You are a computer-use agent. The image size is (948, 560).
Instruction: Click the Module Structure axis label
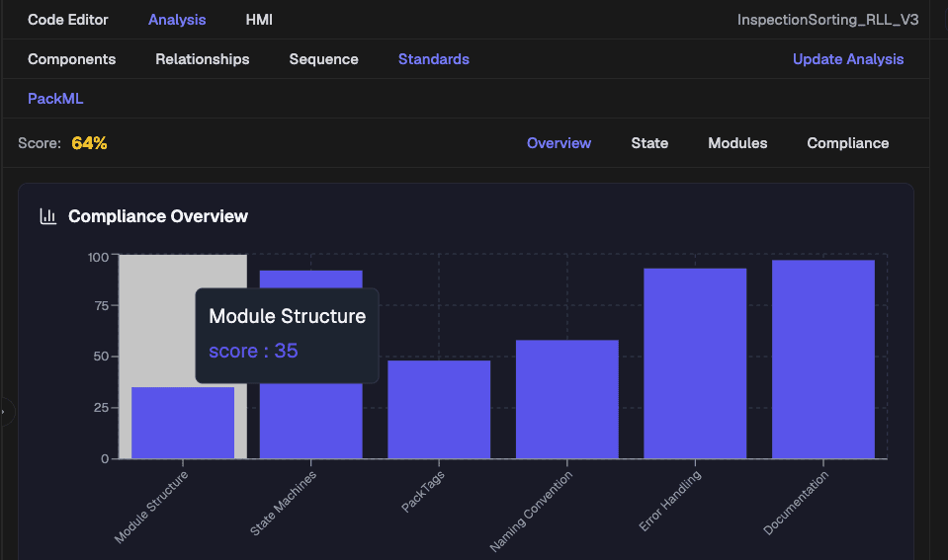pos(151,507)
